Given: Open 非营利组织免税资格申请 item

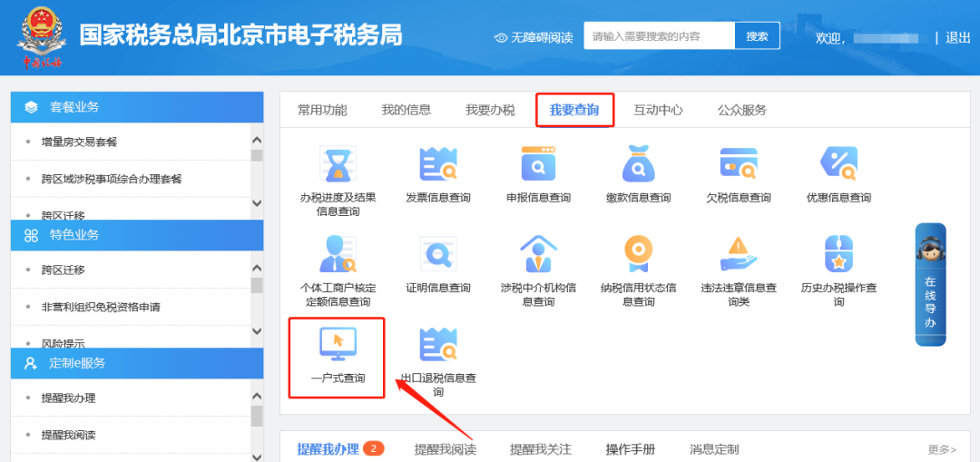Looking at the screenshot, I should pos(101,307).
